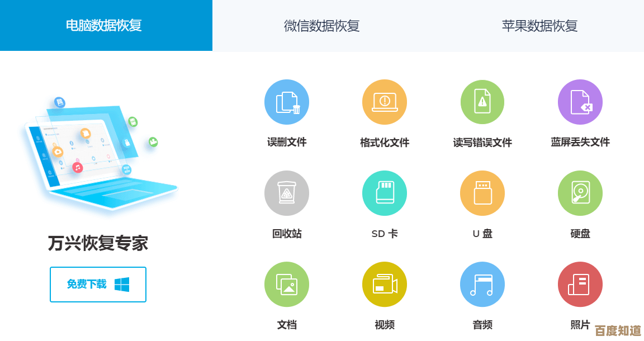This screenshot has height=341, width=644.
Task: Open the green 硬盘 hard disk icon
Action: coord(580,193)
